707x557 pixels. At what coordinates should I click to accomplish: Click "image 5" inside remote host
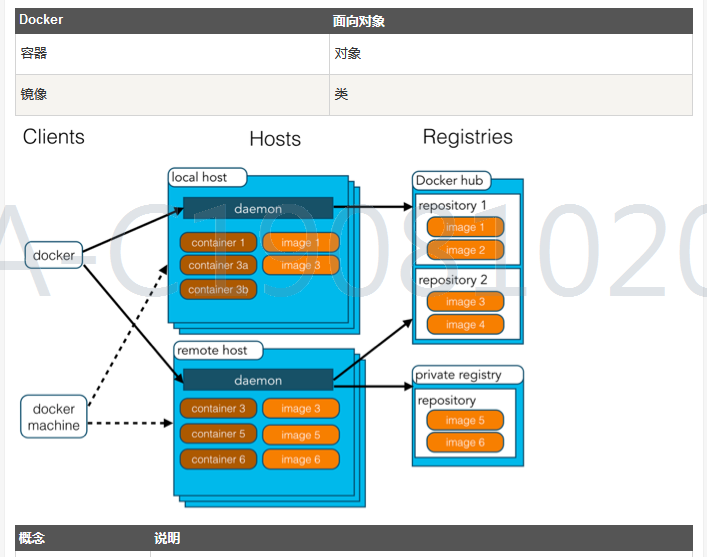click(301, 435)
